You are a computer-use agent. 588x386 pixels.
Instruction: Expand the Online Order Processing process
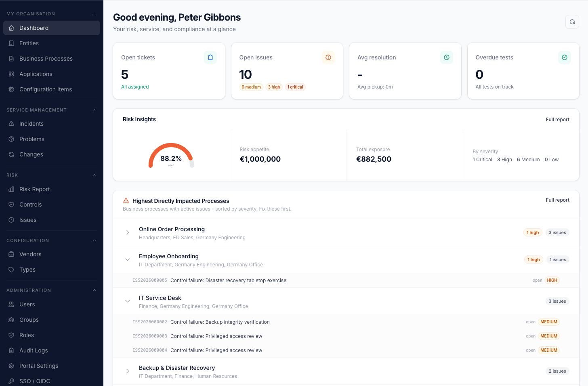[128, 232]
